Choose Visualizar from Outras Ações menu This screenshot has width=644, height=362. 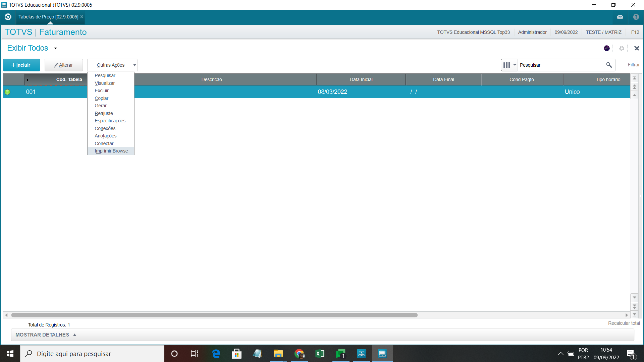point(105,83)
